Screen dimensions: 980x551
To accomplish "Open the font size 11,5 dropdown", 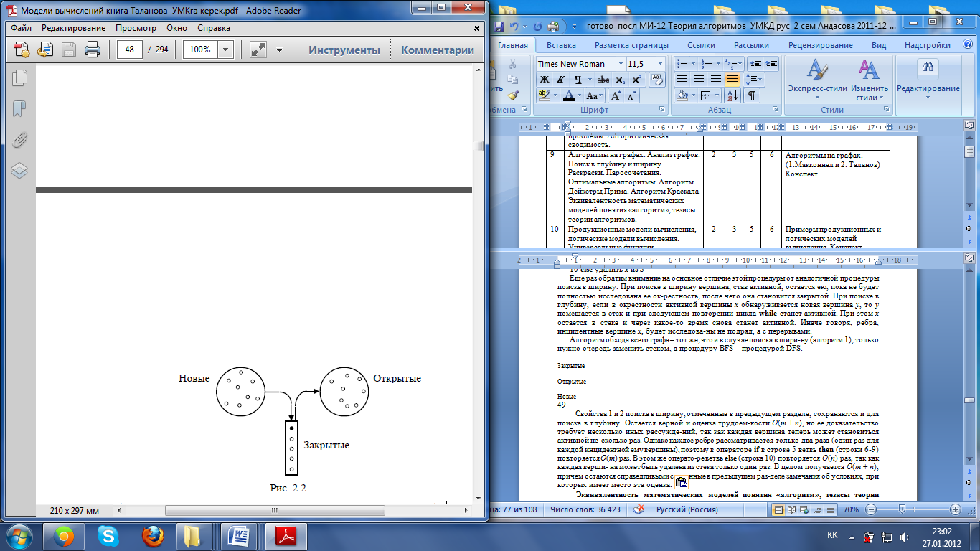I will 660,64.
